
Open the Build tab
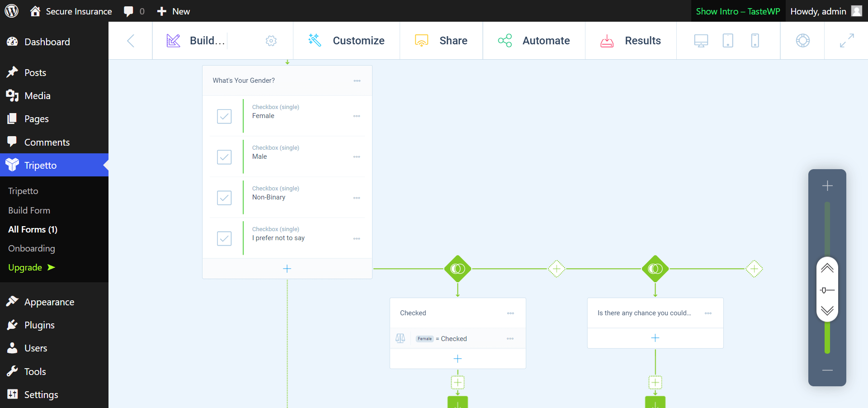point(196,41)
